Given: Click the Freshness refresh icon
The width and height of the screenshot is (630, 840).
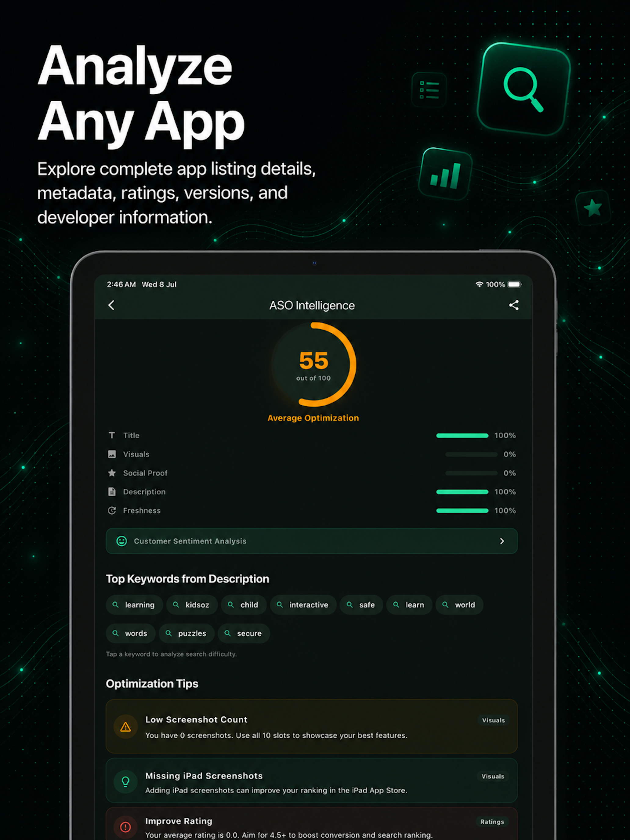Looking at the screenshot, I should pos(112,510).
